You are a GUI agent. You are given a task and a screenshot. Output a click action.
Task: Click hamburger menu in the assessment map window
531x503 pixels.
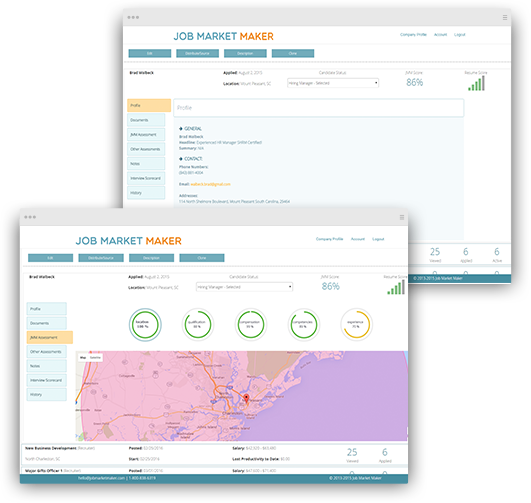[402, 217]
